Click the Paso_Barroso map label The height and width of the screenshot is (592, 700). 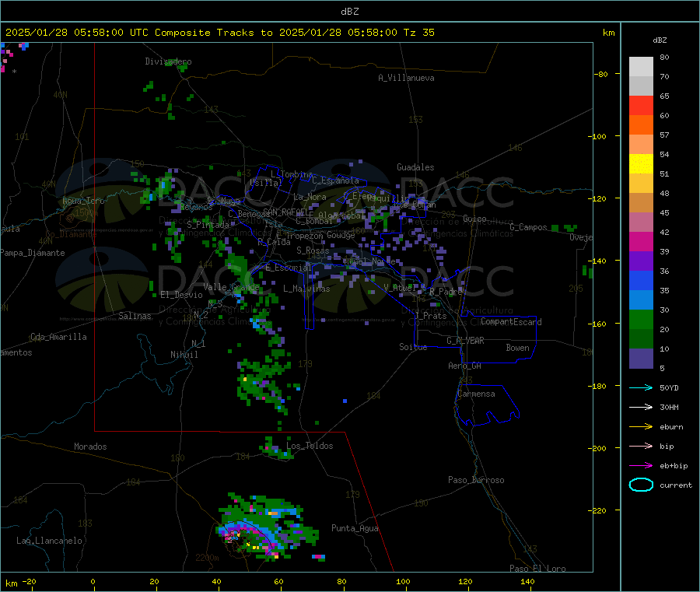pyautogui.click(x=476, y=480)
